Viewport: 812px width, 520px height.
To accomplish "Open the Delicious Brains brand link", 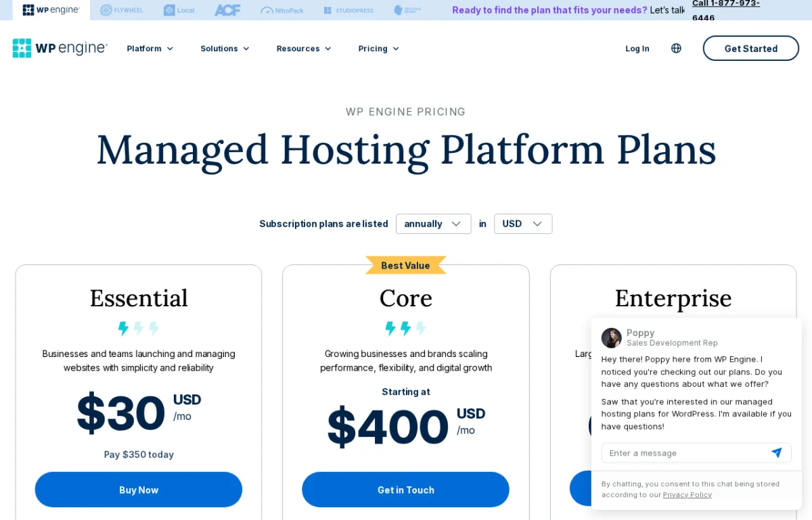I will (407, 10).
